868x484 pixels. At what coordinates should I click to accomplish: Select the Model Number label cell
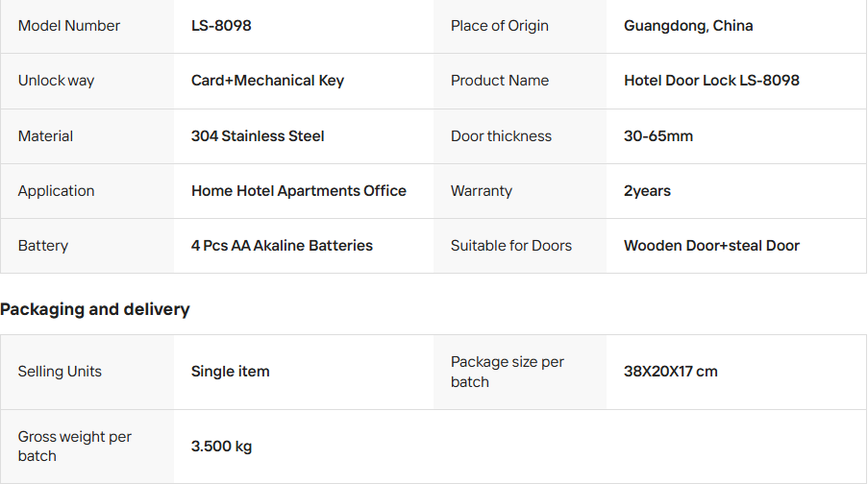pos(69,26)
